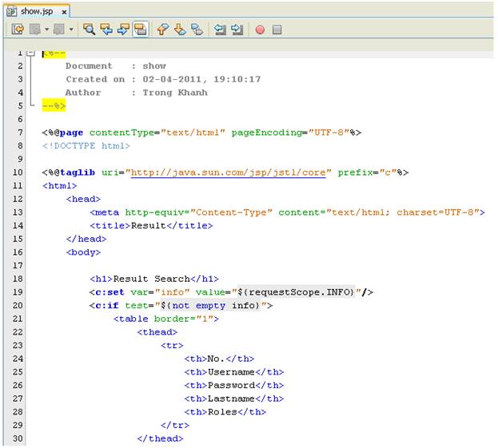The width and height of the screenshot is (498, 448).
Task: Click the <c:if test> line
Action: pos(181,306)
